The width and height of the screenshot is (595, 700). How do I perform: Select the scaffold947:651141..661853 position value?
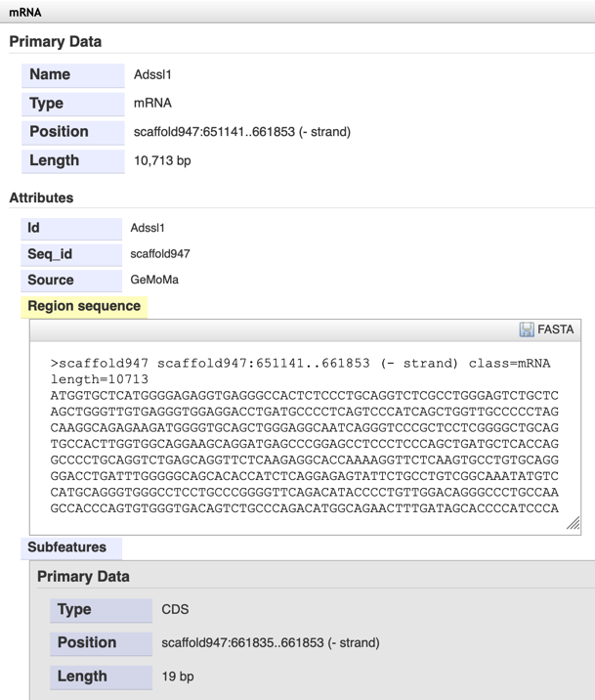242,132
